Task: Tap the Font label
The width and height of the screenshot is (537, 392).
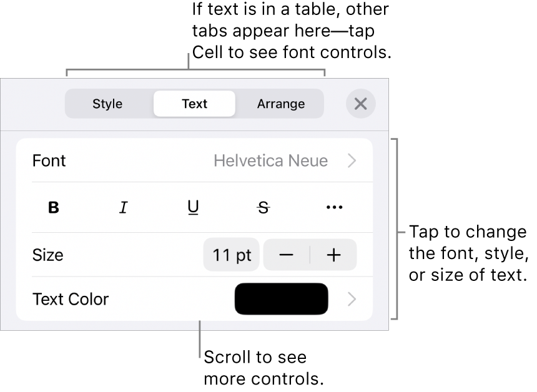Action: point(49,161)
